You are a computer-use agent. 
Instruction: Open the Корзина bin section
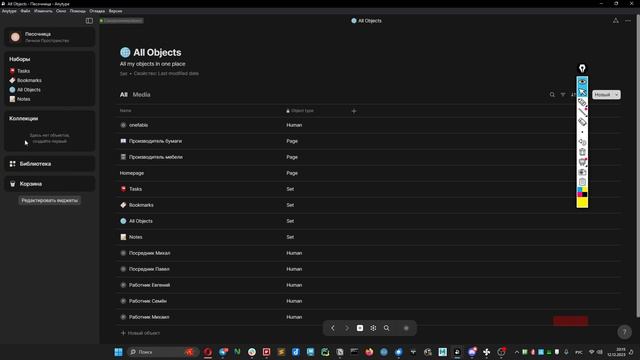(x=50, y=184)
